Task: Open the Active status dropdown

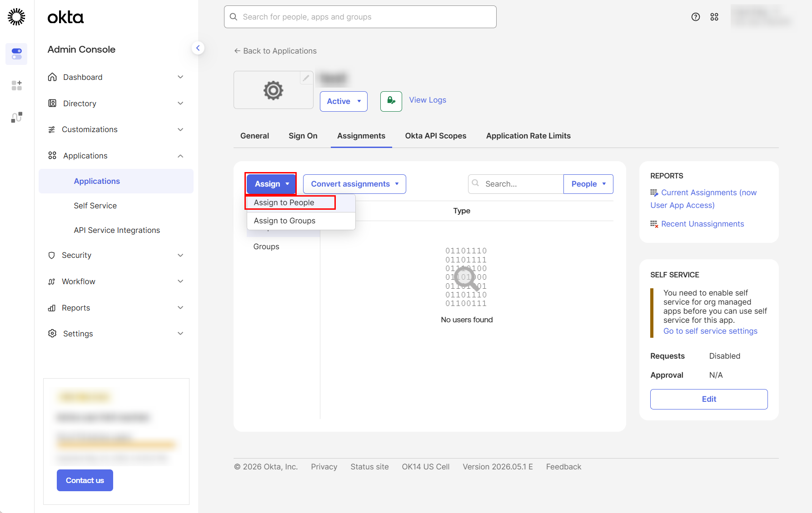Action: coord(344,101)
